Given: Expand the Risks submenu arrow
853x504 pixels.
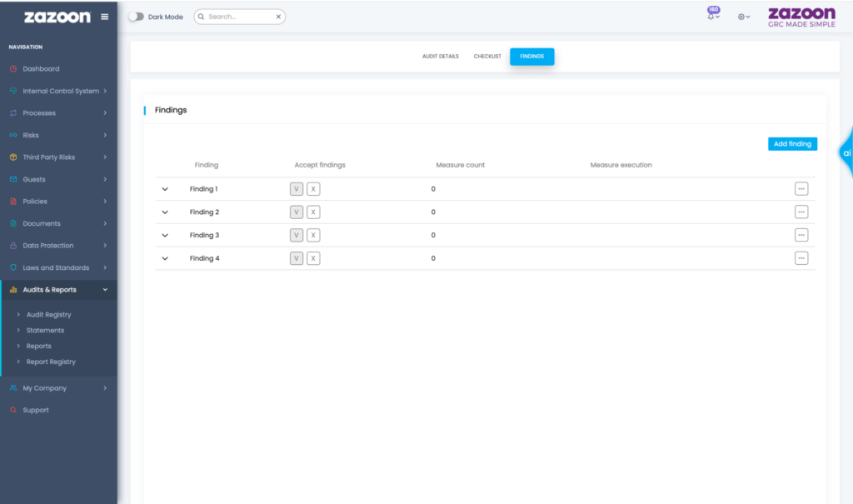Looking at the screenshot, I should tap(105, 135).
